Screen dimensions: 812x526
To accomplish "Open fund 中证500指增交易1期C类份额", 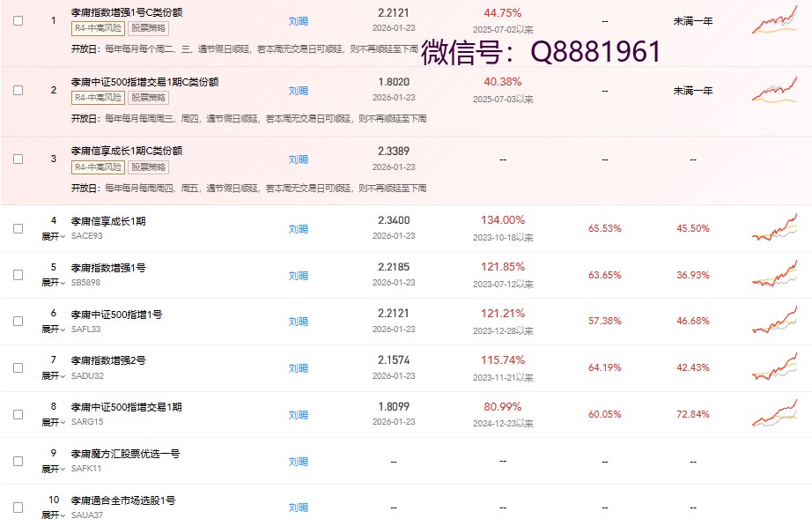I will tap(144, 82).
